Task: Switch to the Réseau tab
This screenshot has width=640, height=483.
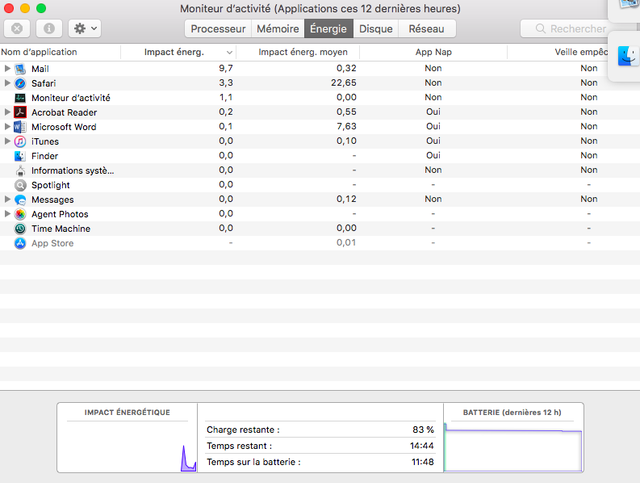Action: tap(427, 29)
